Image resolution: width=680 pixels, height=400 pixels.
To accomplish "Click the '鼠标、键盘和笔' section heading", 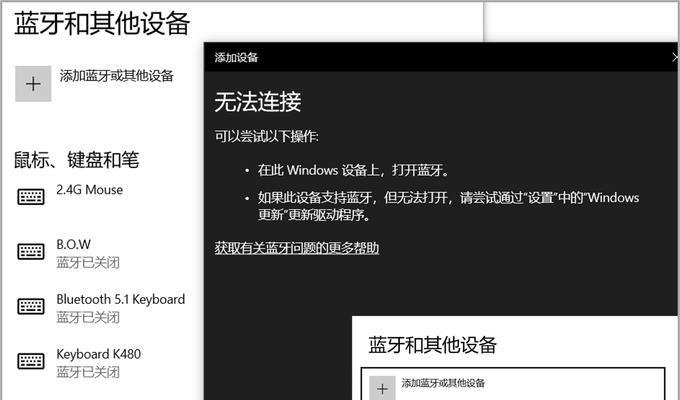I will click(x=77, y=160).
